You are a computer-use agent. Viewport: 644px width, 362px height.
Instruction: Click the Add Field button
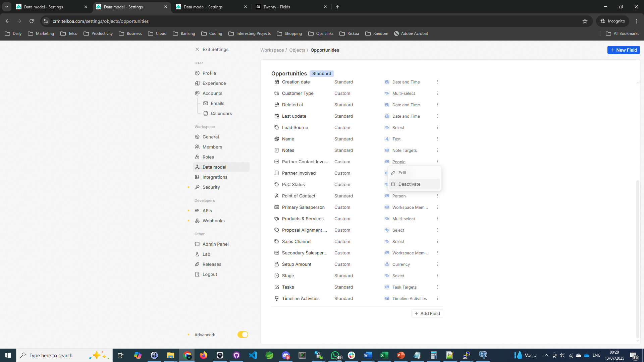[x=427, y=313]
